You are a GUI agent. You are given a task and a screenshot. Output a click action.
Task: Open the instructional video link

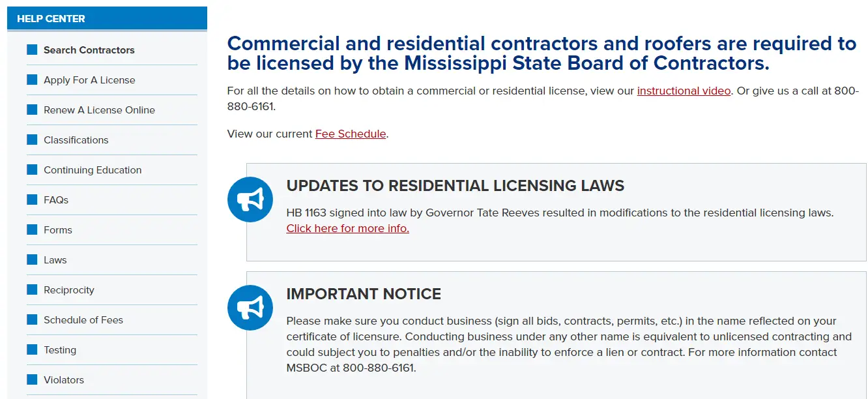[684, 91]
